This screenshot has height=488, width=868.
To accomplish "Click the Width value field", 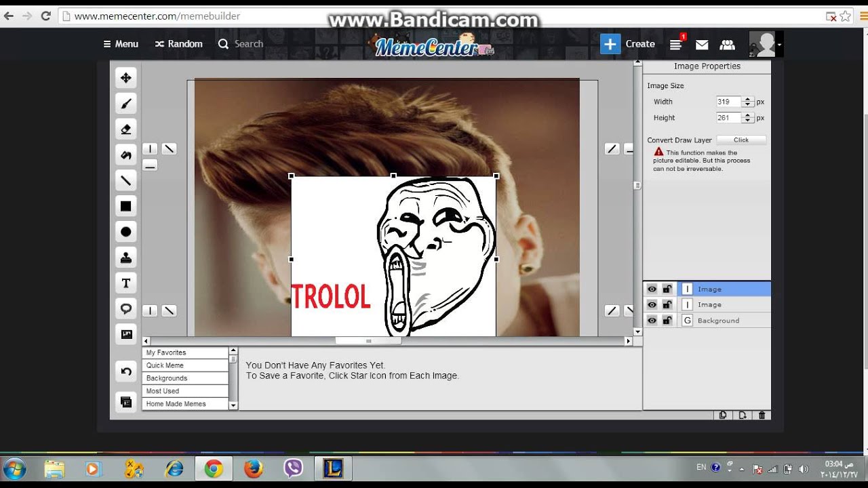I will [729, 102].
